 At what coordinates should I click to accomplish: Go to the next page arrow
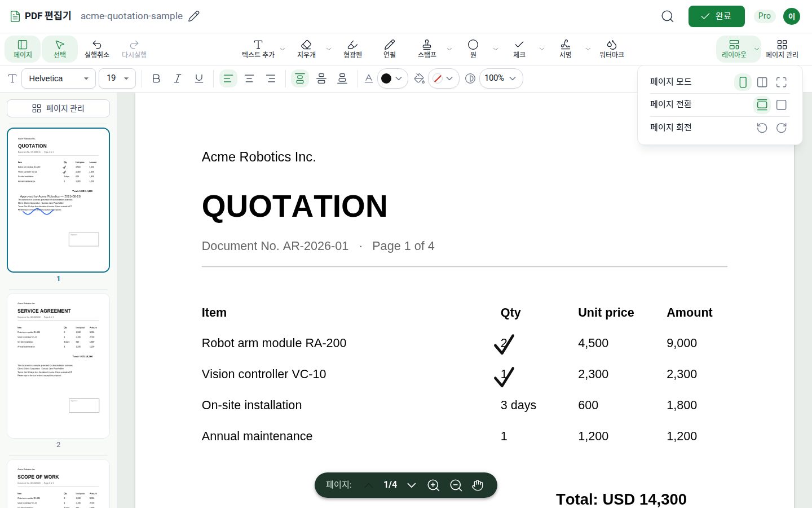click(x=412, y=485)
